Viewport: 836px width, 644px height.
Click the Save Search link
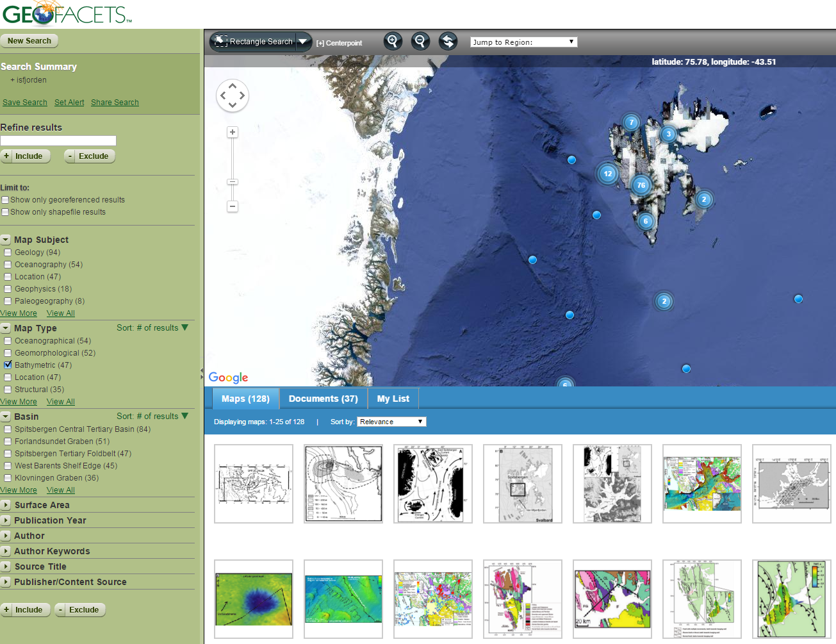pos(25,103)
